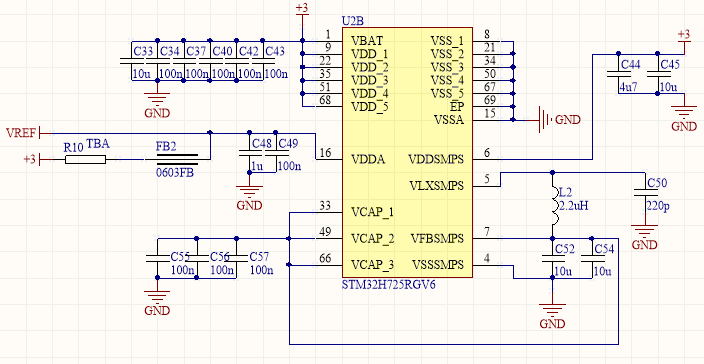The width and height of the screenshot is (704, 364).
Task: Select capacitor designator C37
Action: (196, 51)
